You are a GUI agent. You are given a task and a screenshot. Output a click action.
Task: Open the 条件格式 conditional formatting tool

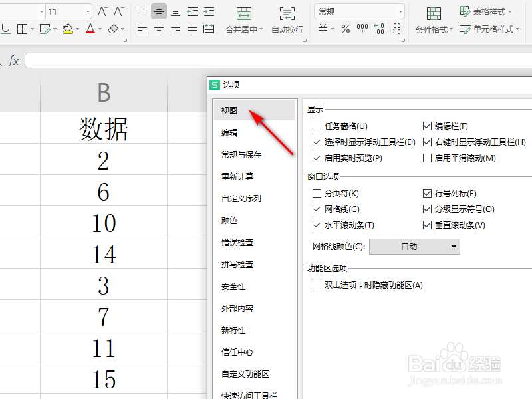point(432,30)
